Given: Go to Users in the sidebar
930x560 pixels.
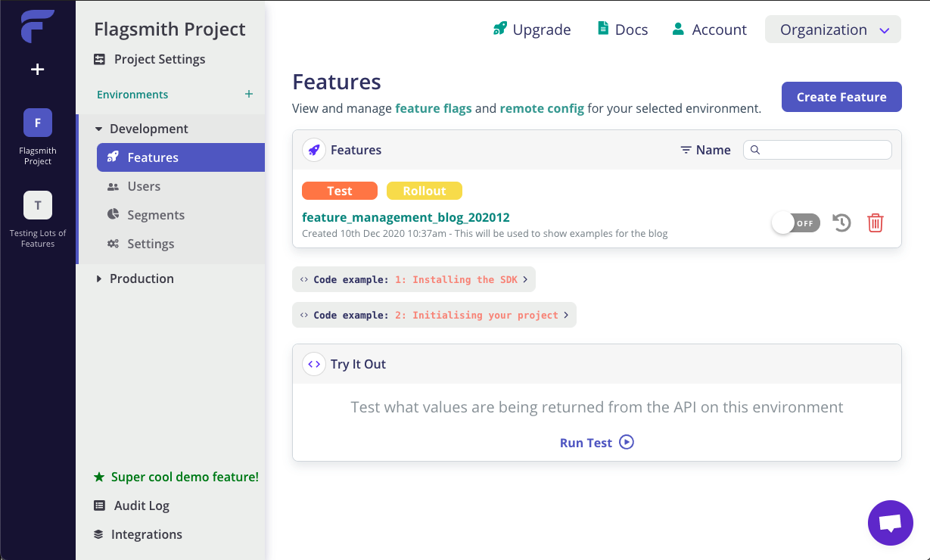Looking at the screenshot, I should [144, 187].
